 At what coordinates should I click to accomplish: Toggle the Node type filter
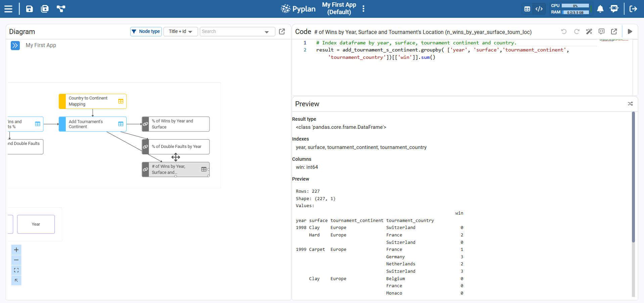[146, 32]
